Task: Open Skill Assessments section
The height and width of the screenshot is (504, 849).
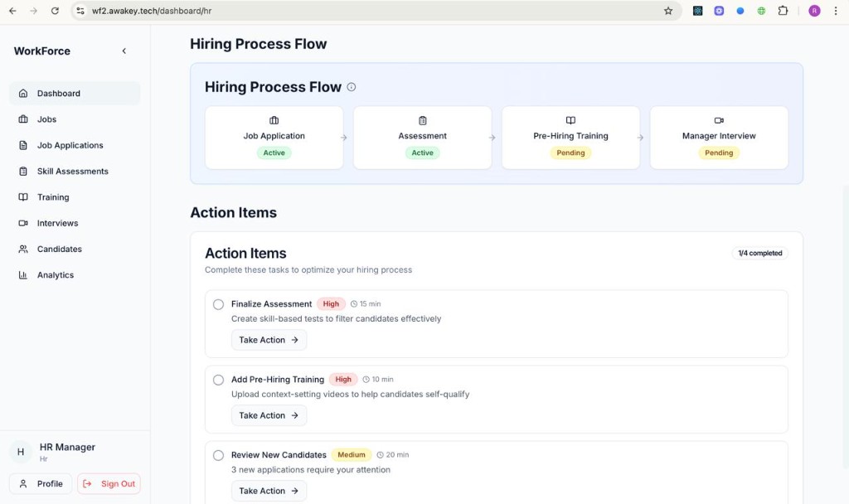Action: [x=75, y=171]
